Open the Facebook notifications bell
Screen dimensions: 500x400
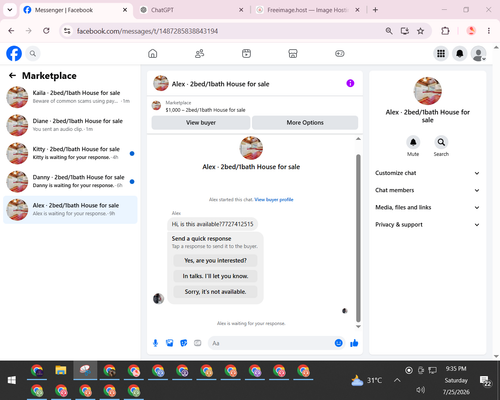click(x=460, y=53)
